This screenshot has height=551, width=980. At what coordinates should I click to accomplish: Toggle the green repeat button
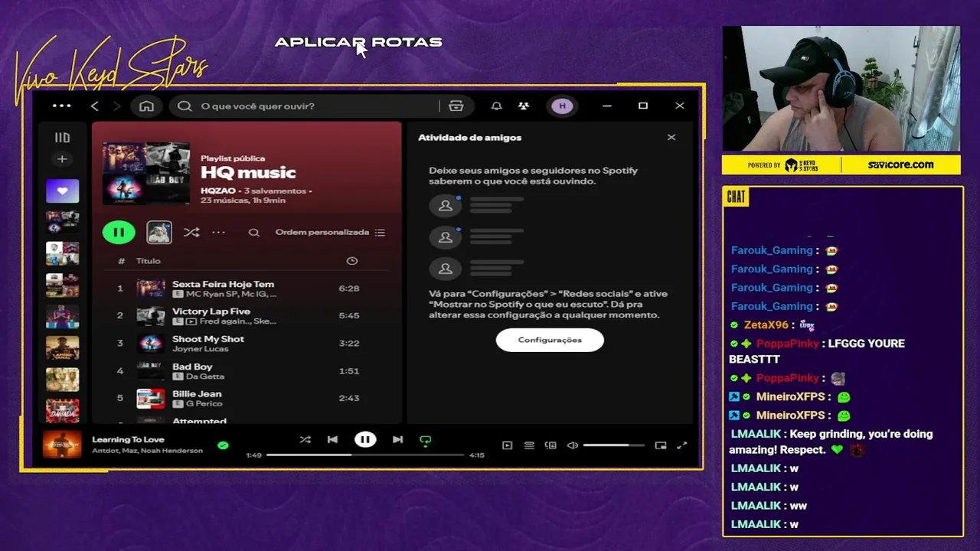[x=426, y=440]
